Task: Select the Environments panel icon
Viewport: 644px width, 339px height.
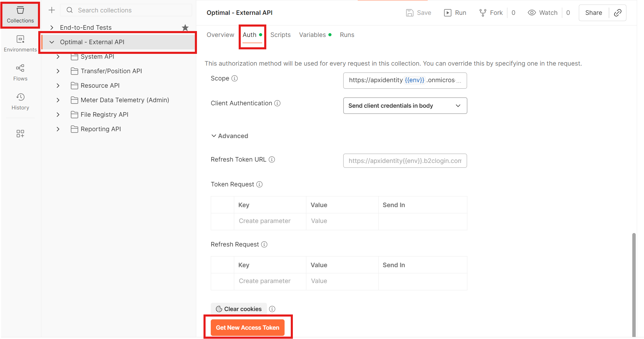Action: point(20,43)
